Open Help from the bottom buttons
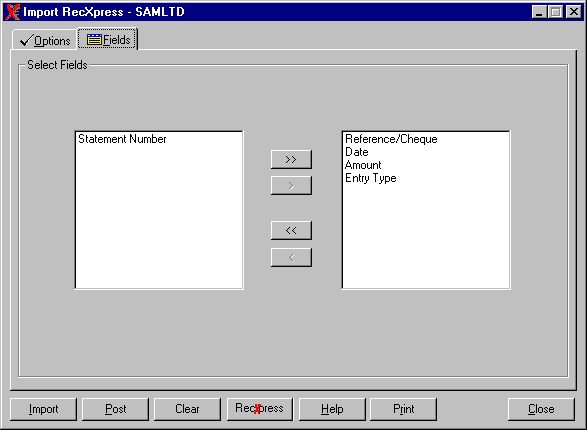The width and height of the screenshot is (587, 430). pos(332,409)
